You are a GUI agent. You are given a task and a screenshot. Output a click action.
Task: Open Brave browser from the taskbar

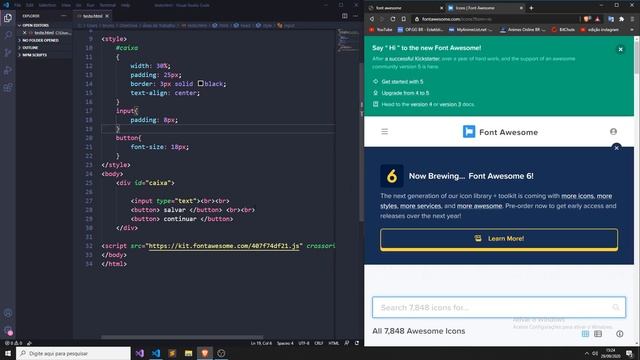pyautogui.click(x=204, y=353)
